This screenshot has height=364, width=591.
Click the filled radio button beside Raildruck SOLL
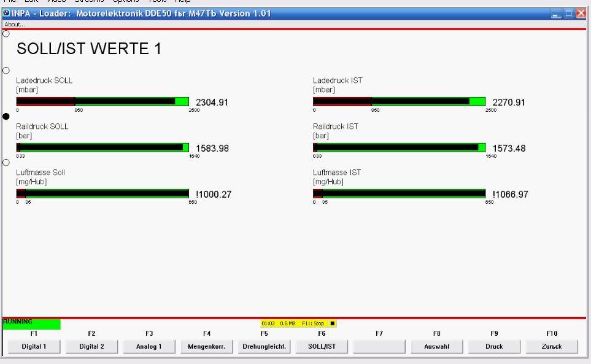click(6, 117)
